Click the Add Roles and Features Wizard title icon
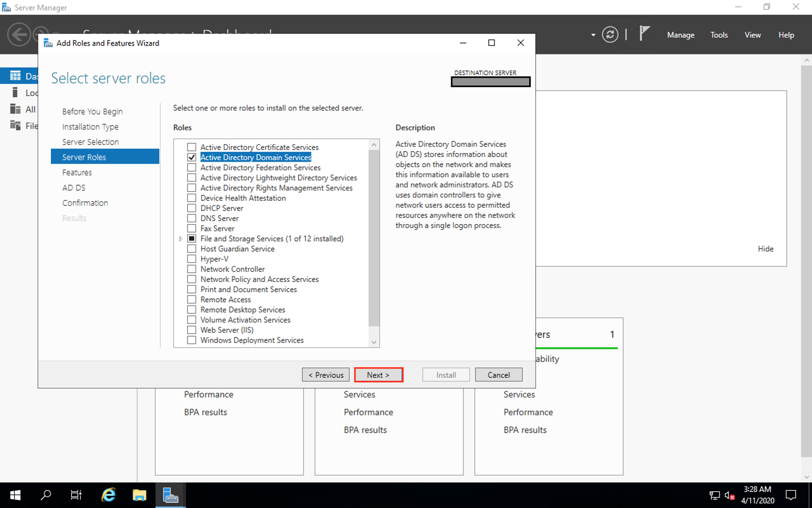The image size is (812, 508). [x=48, y=43]
